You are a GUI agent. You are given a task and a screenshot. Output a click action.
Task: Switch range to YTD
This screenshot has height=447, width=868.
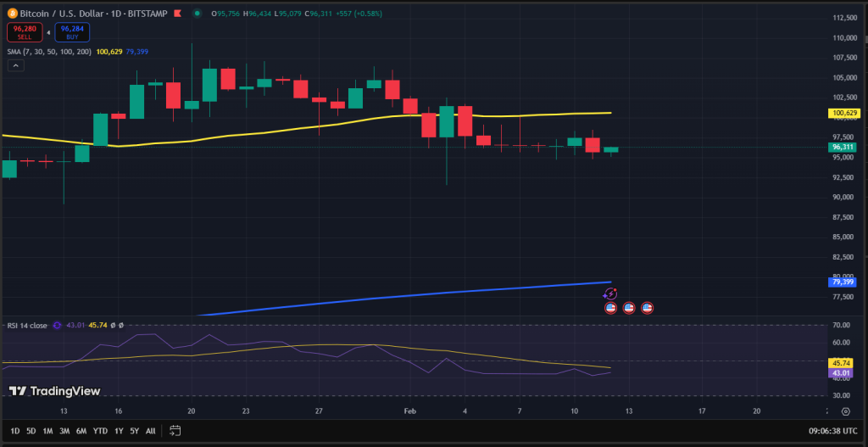click(100, 430)
